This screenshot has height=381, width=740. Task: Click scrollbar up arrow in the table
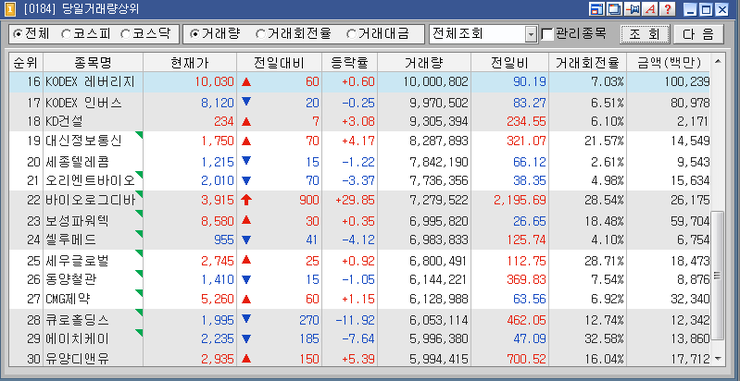(717, 61)
